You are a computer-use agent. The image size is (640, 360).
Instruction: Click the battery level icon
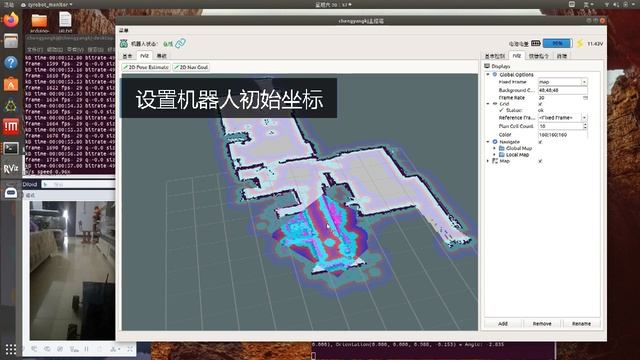(536, 43)
